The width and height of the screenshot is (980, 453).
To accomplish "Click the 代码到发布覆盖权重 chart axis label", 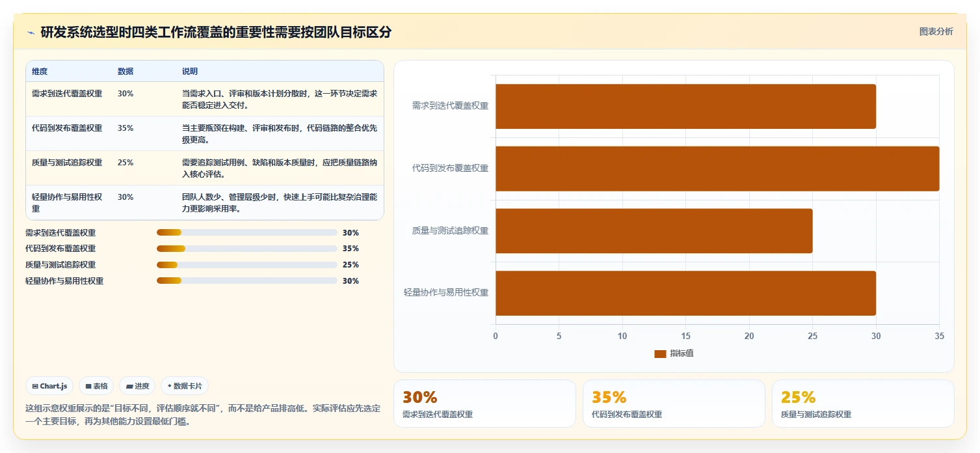I will [x=450, y=168].
